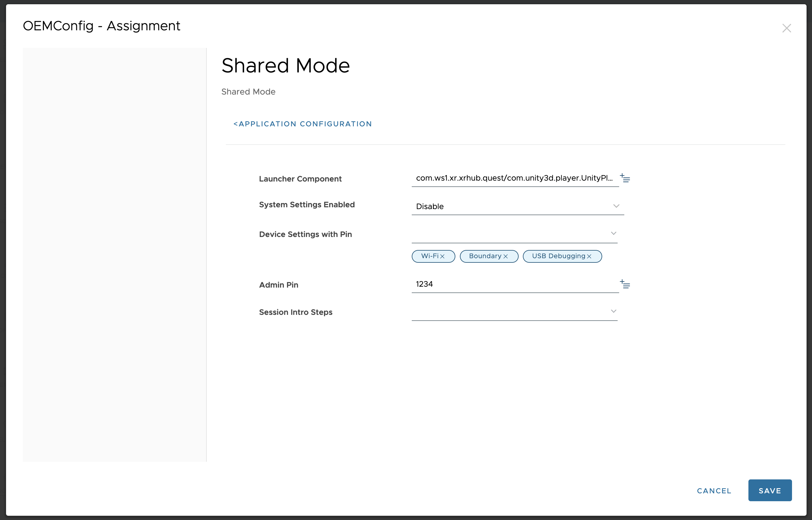812x520 pixels.
Task: Click the Session Intro Steps label
Action: pos(295,312)
